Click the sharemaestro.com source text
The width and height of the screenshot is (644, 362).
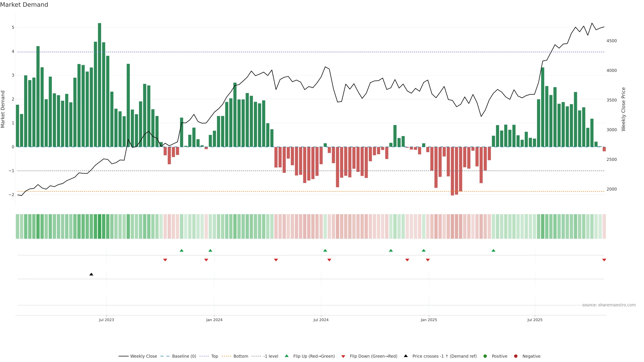point(609,305)
